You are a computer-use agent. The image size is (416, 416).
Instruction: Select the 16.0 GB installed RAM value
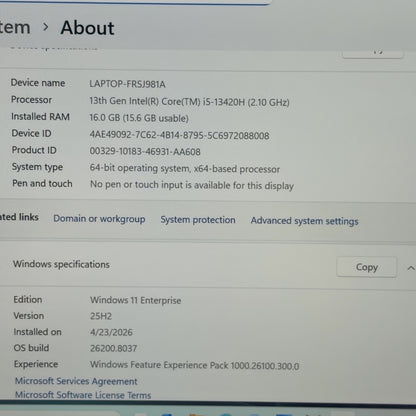coord(139,118)
